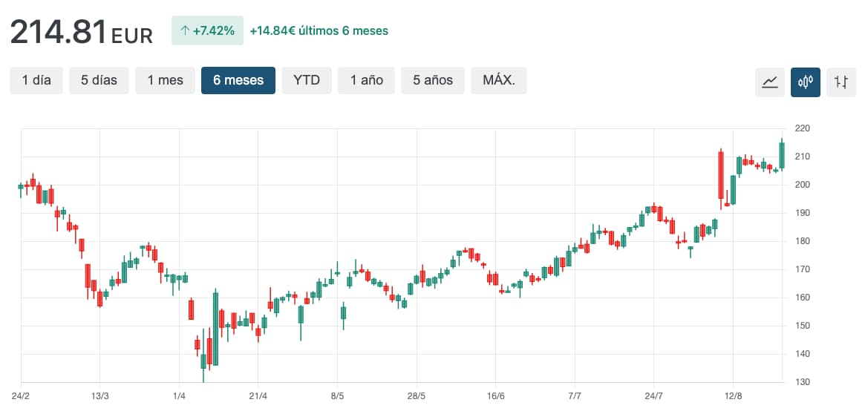Select the 1 año time range

pos(367,80)
